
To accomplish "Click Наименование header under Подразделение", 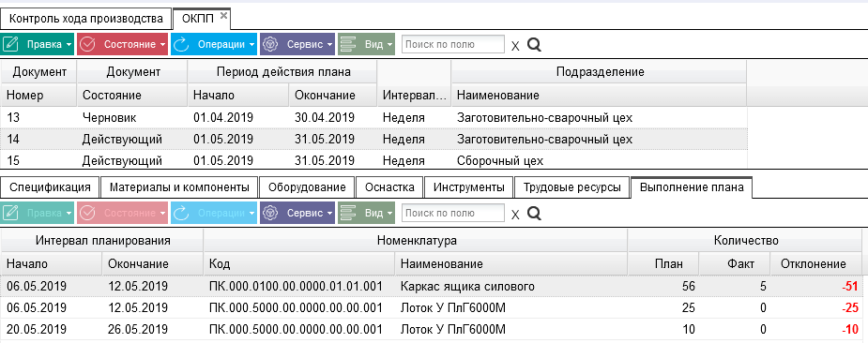I will pos(599,96).
